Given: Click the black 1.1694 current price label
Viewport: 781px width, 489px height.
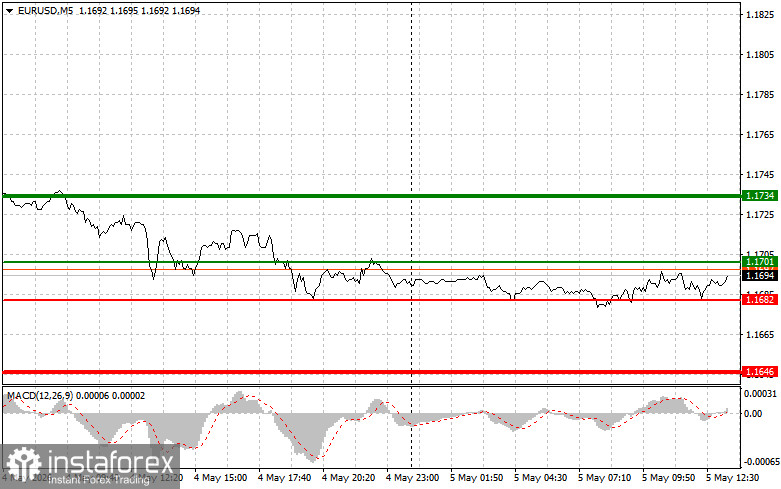Looking at the screenshot, I should coord(760,275).
